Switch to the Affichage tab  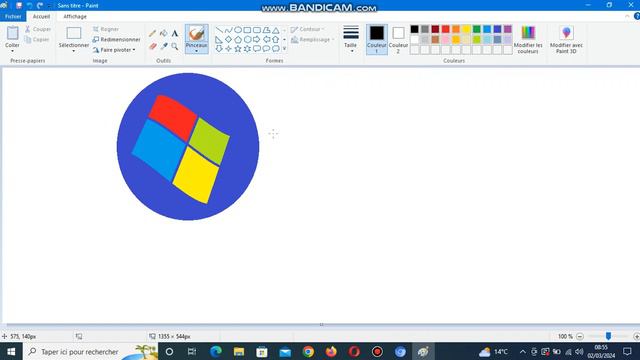tap(75, 16)
